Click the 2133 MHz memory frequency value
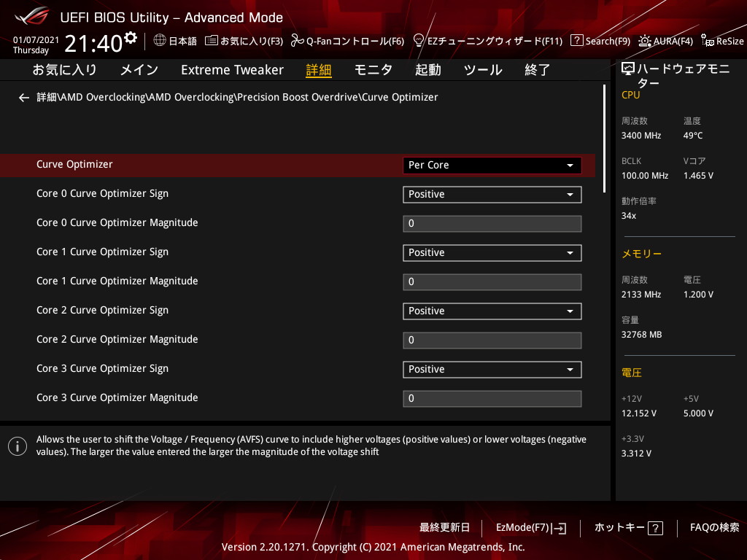The image size is (747, 560). click(x=641, y=295)
